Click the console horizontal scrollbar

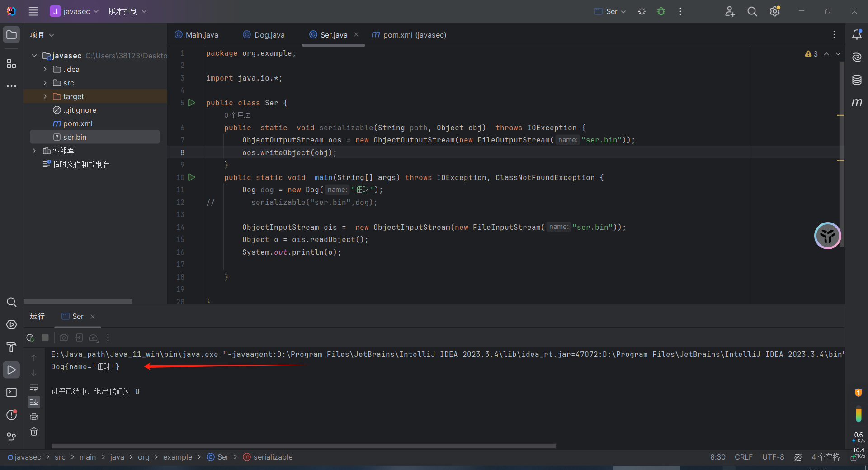[303, 446]
